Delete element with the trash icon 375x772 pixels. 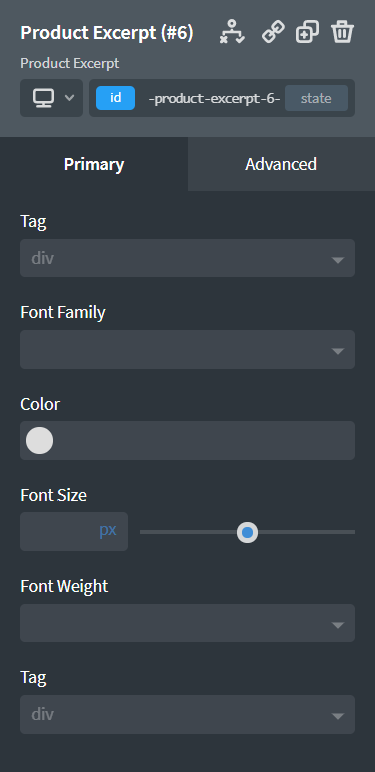coord(342,32)
